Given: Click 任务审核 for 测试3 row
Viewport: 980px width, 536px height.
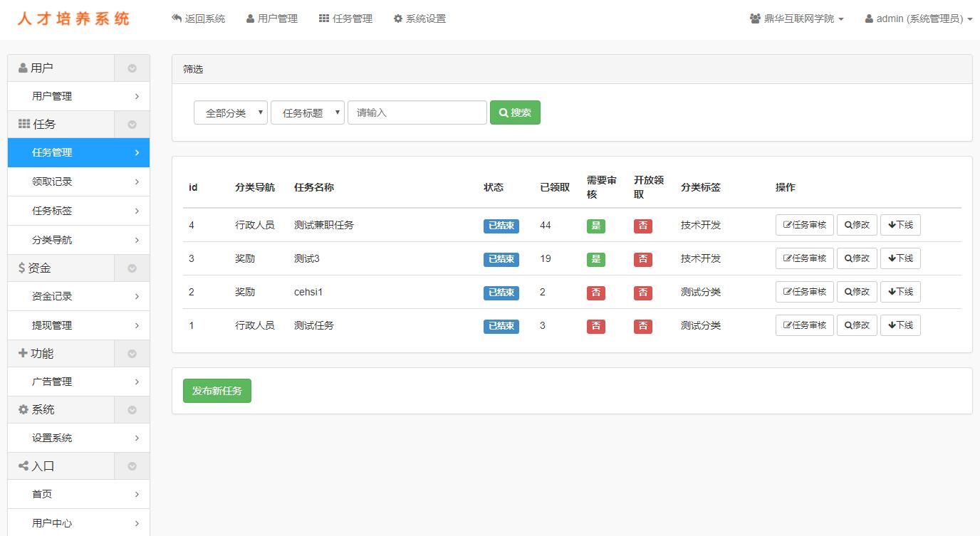Looking at the screenshot, I should coord(805,258).
